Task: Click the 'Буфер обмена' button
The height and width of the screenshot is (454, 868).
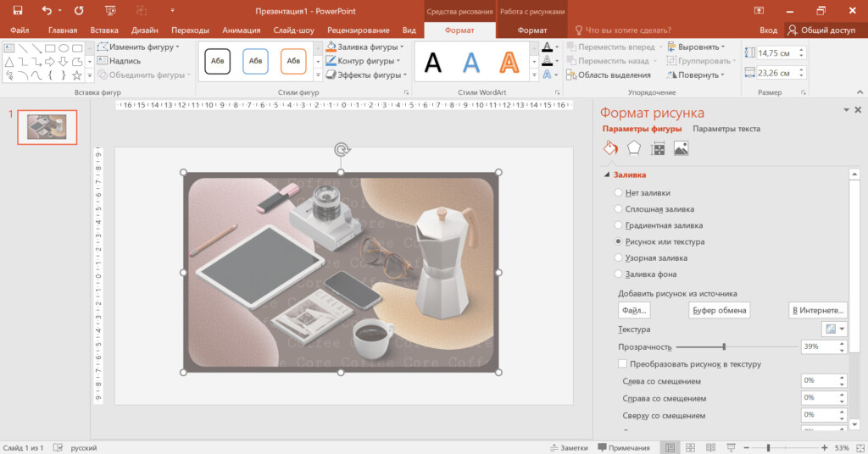Action: [x=720, y=310]
